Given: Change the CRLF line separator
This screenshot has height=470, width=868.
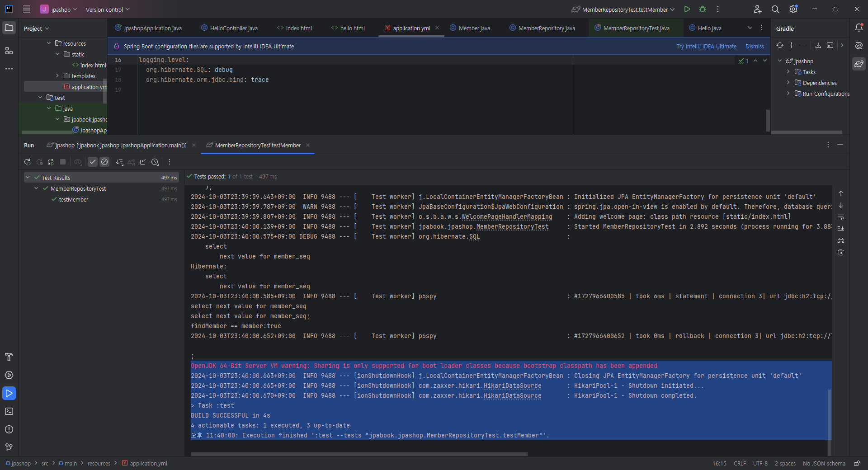Looking at the screenshot, I should click(740, 463).
